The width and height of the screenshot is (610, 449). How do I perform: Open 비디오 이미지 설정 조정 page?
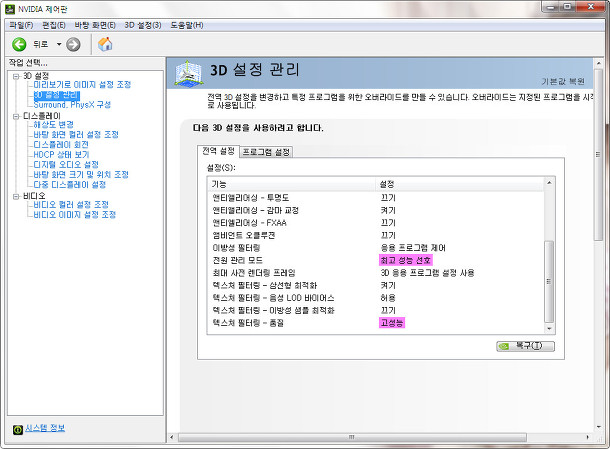[x=75, y=215]
